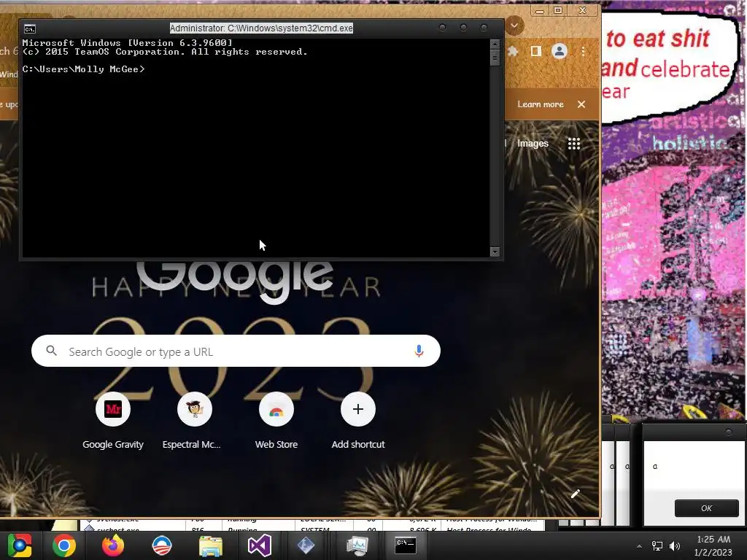Click Learn more link in Chrome infobar
The height and width of the screenshot is (560, 747).
[x=541, y=104]
